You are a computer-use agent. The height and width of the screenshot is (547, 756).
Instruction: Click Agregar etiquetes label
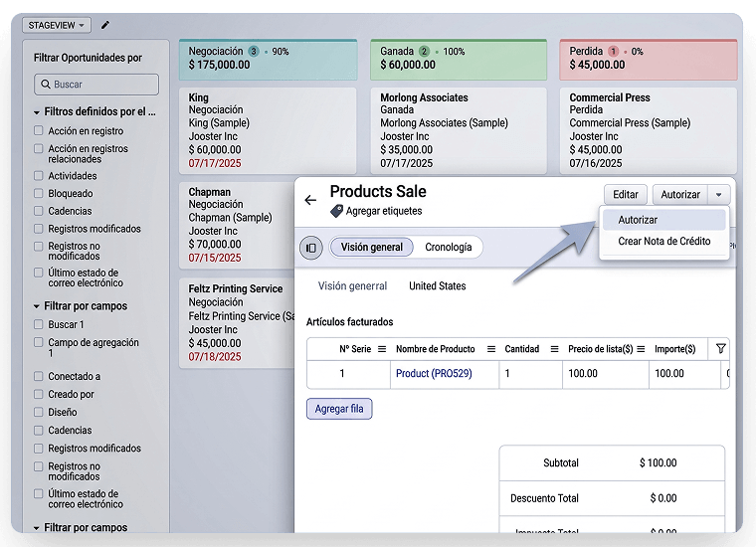pos(384,211)
